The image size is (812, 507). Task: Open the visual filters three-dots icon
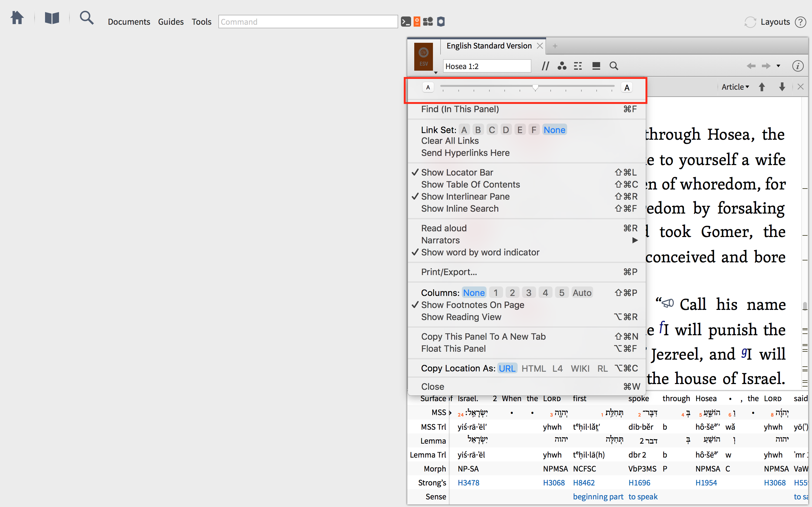point(562,66)
